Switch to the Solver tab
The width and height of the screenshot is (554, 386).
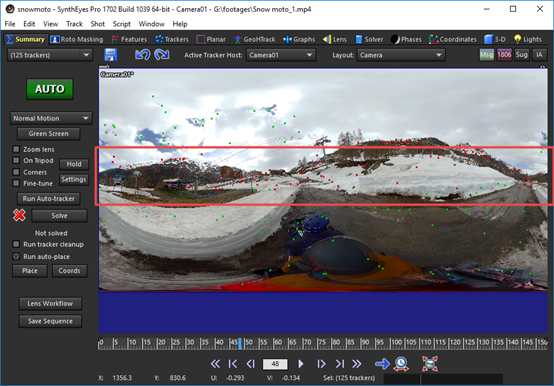coord(369,39)
